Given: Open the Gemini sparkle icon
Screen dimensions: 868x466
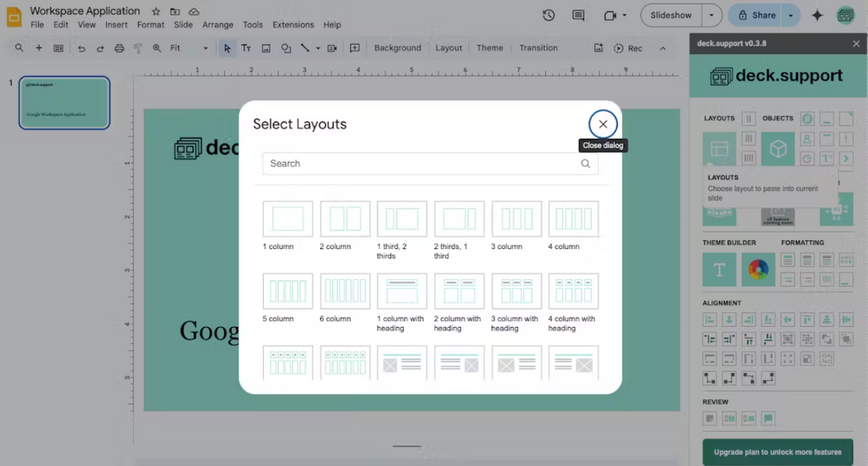Looking at the screenshot, I should (817, 15).
